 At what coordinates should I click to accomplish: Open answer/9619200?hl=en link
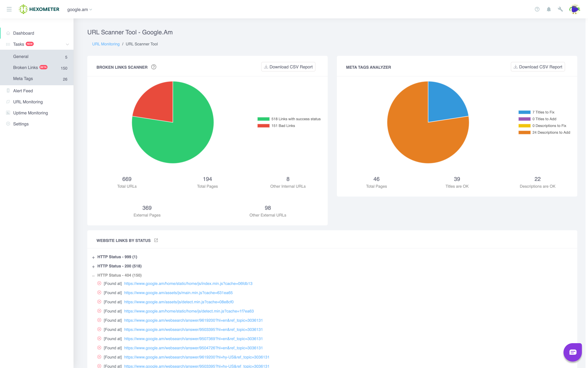tap(193, 320)
